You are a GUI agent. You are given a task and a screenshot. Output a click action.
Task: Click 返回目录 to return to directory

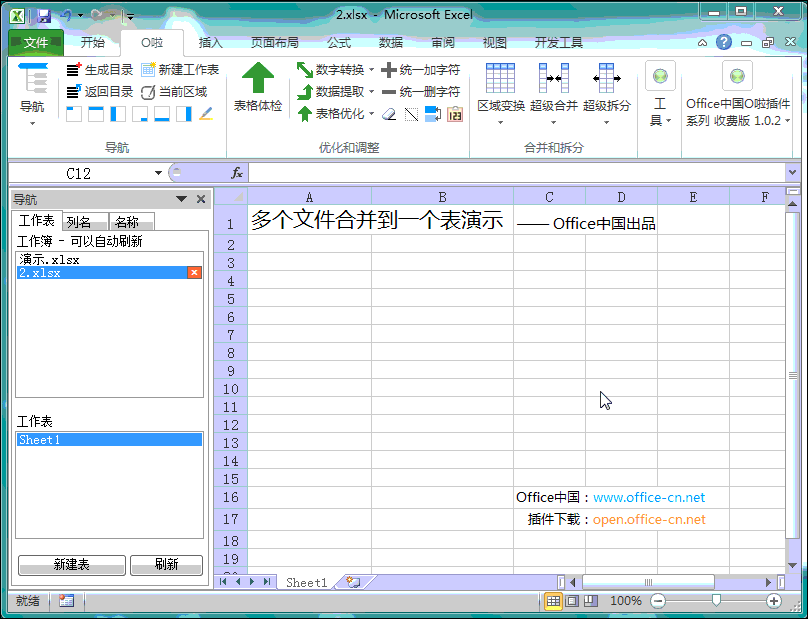point(100,92)
